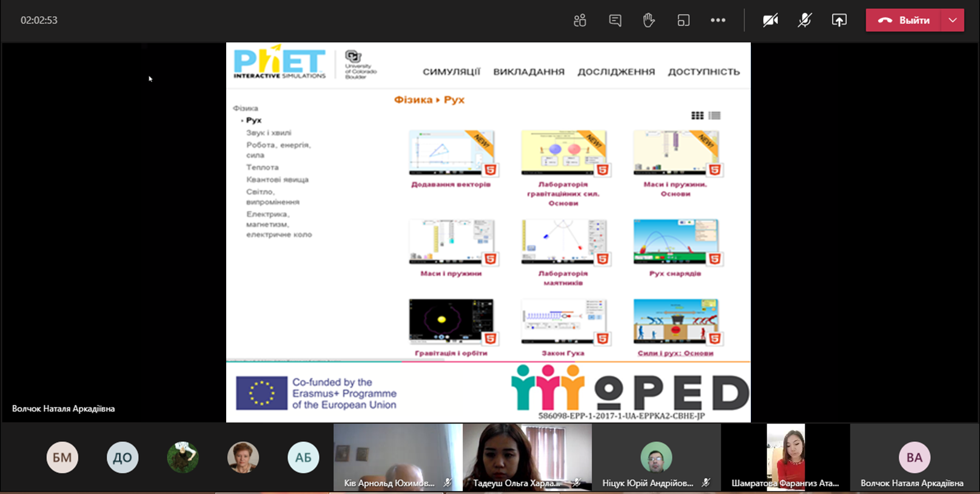The image size is (980, 494).
Task: Click the Додавання векторів title link
Action: [x=451, y=184]
